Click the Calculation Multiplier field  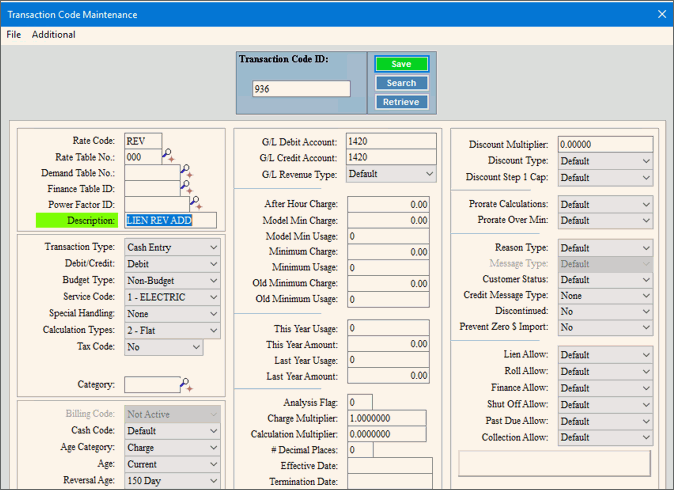click(387, 434)
